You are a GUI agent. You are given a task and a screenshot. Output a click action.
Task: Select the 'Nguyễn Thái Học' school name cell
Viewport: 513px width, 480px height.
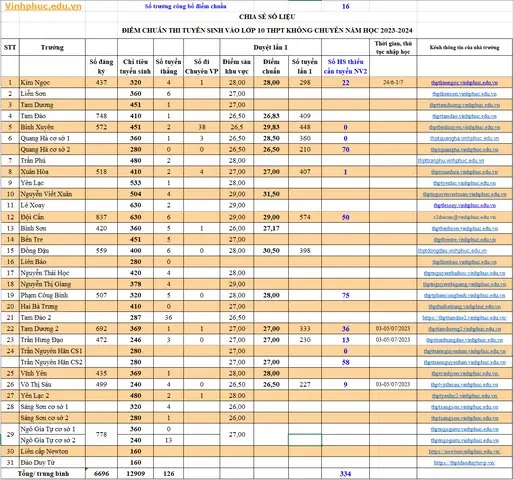click(x=52, y=273)
